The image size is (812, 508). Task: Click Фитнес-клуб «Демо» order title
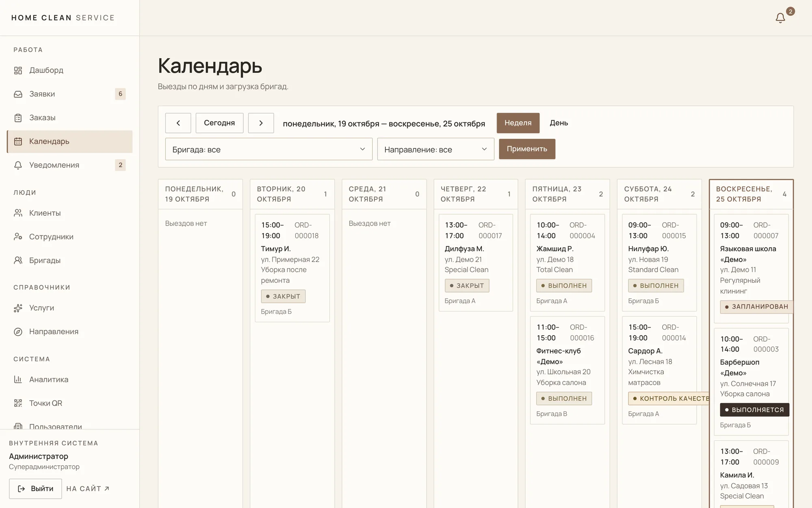tap(559, 356)
